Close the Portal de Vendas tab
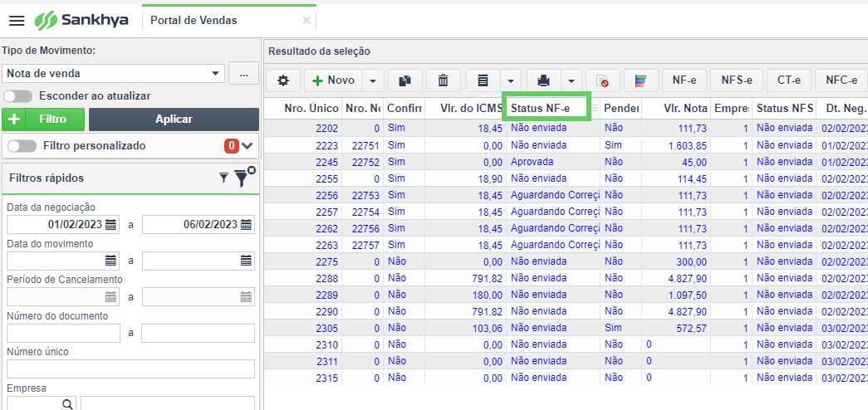 [306, 21]
